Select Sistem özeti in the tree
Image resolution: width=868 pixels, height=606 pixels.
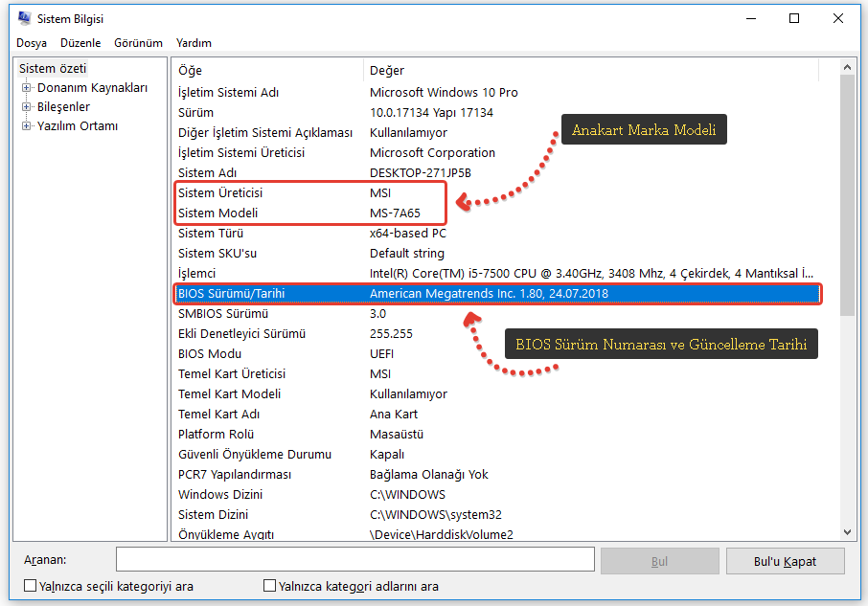pyautogui.click(x=53, y=69)
